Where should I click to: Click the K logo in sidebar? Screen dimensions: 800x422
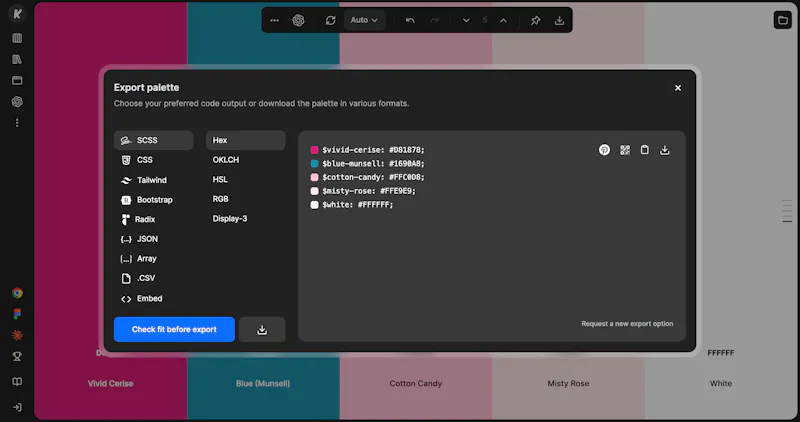(x=17, y=13)
